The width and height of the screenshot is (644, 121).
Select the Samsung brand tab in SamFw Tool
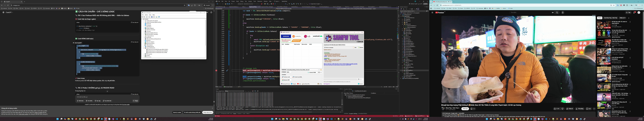[x=286, y=36]
